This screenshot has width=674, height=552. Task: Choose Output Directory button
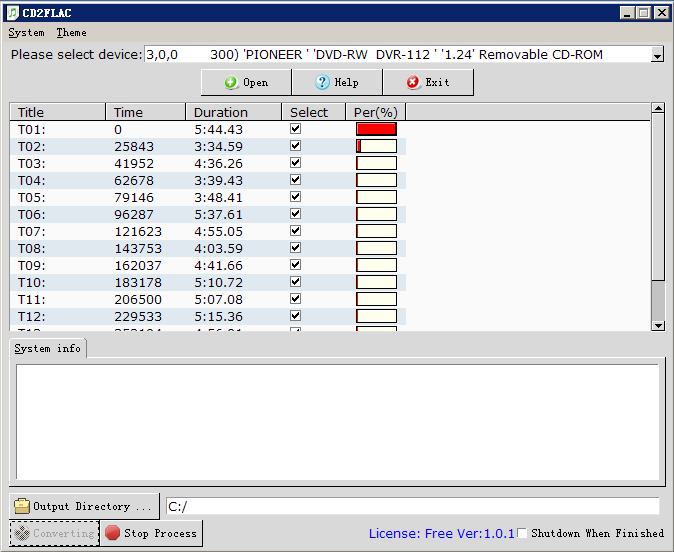(x=84, y=506)
